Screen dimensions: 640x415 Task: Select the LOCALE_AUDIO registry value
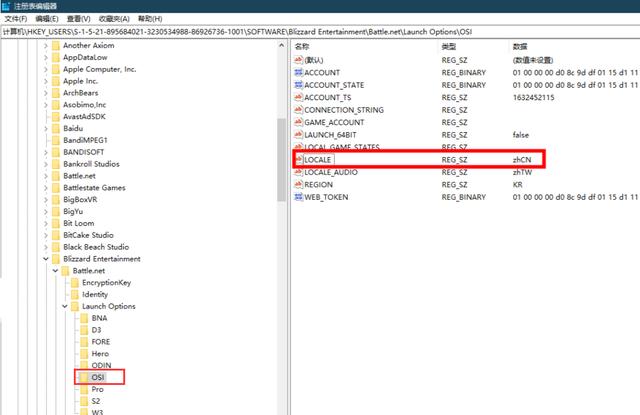click(331, 172)
